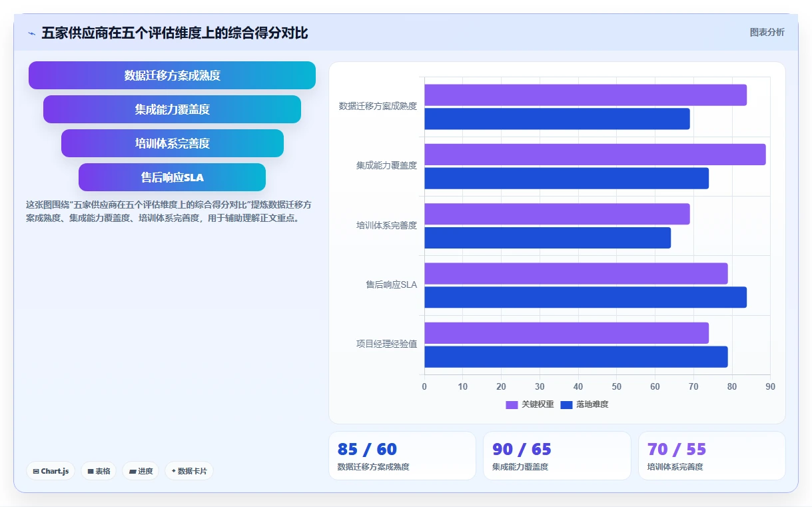Select the 集成能力覆盖度 funnel bar
812x507 pixels.
tap(172, 109)
